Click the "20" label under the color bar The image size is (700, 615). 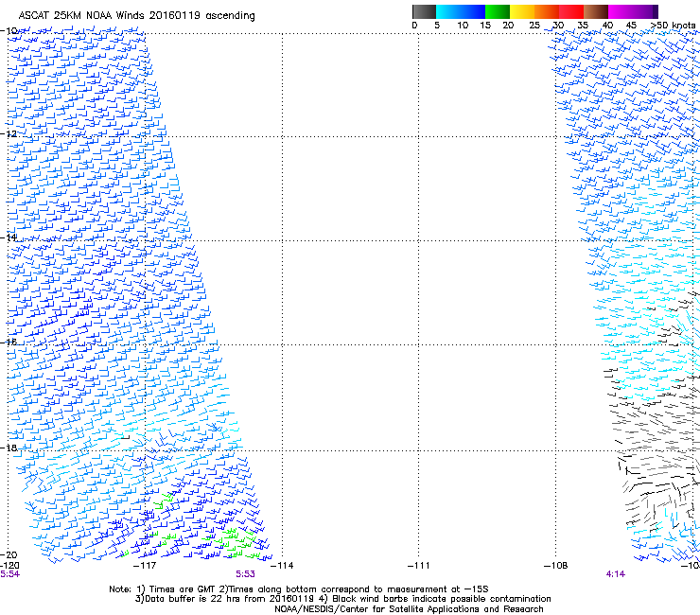508,26
